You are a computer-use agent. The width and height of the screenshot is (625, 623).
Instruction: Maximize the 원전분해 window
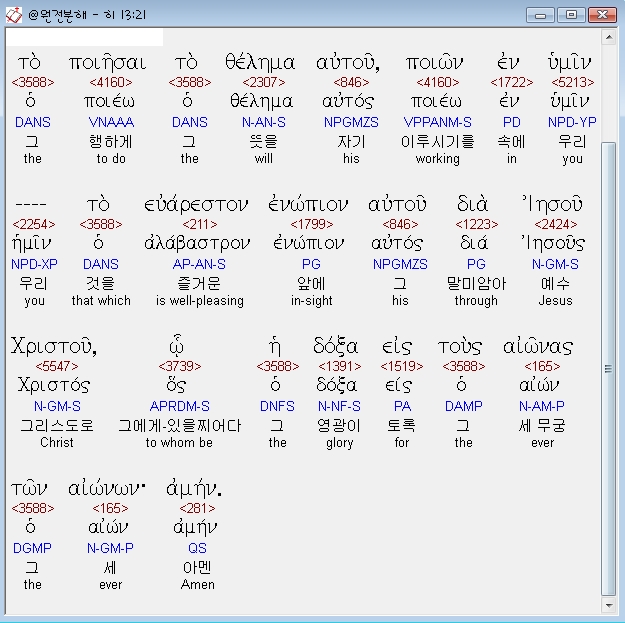(x=571, y=15)
